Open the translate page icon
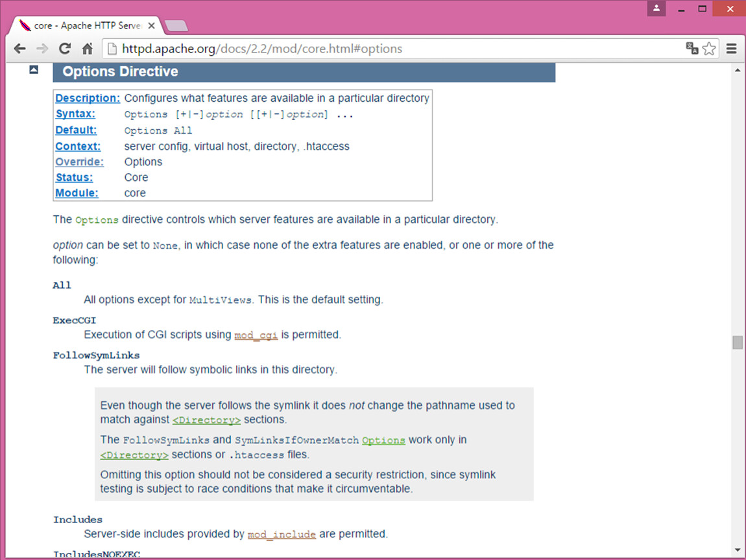Image resolution: width=746 pixels, height=560 pixels. coord(692,48)
